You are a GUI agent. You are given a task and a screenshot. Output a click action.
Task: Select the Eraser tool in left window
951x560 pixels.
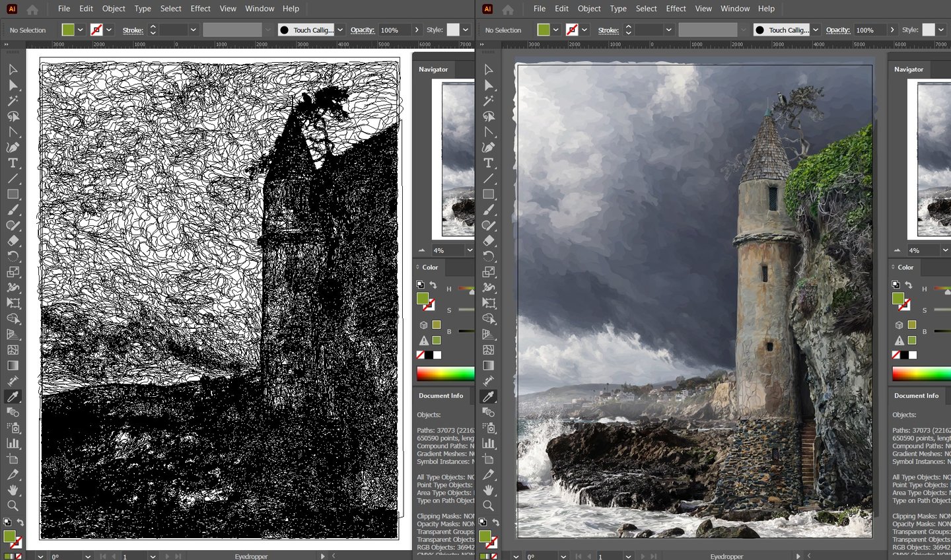click(x=13, y=241)
